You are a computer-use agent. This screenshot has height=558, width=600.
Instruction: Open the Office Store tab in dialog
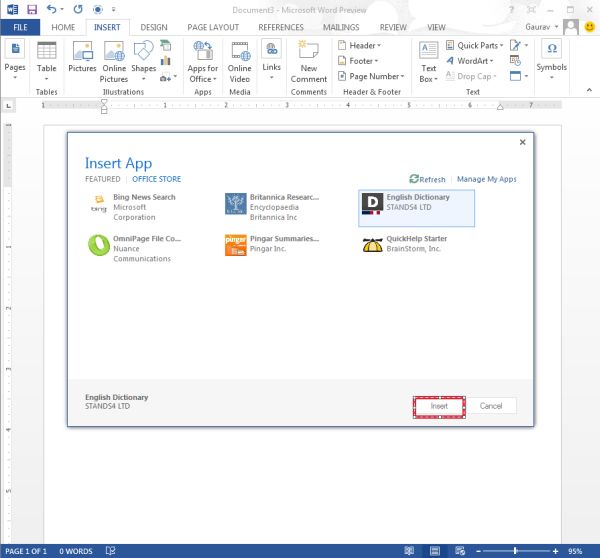[157, 179]
